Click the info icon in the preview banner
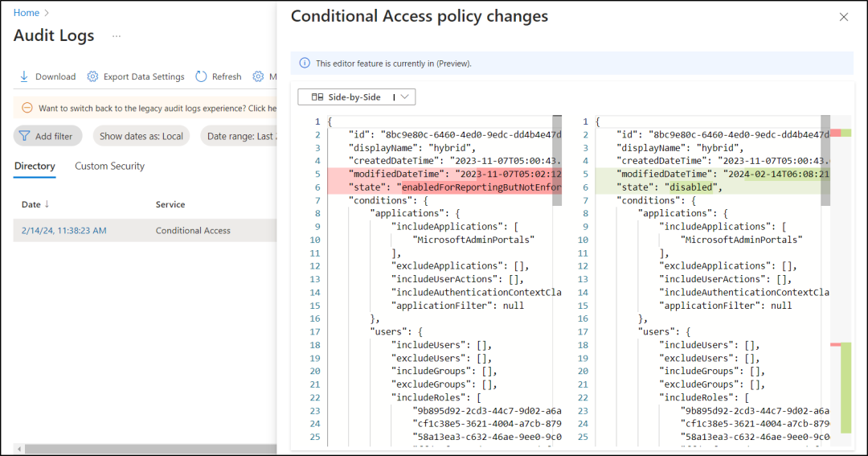This screenshot has height=456, width=868. click(x=305, y=64)
